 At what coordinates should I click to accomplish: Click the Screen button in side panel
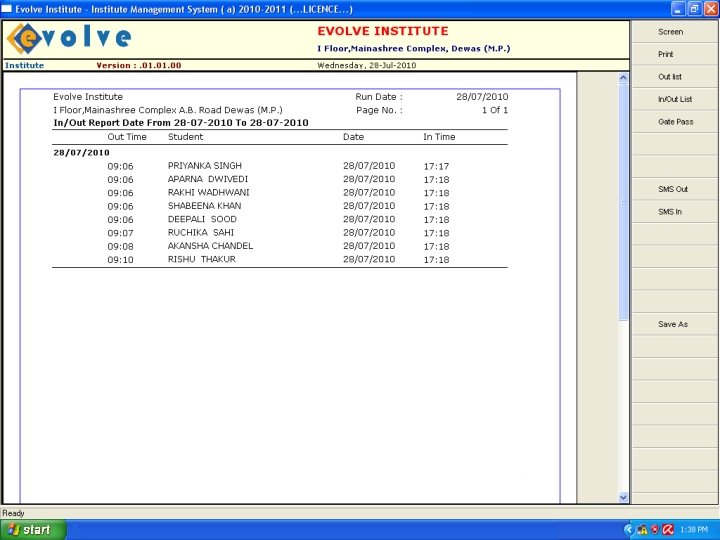[x=675, y=32]
